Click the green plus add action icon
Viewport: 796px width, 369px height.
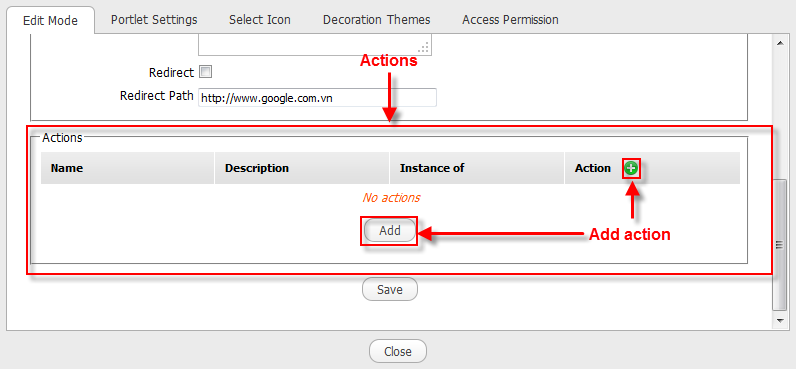[631, 169]
